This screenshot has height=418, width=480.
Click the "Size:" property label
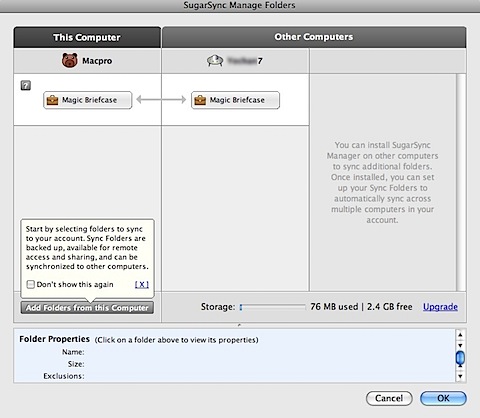click(76, 364)
